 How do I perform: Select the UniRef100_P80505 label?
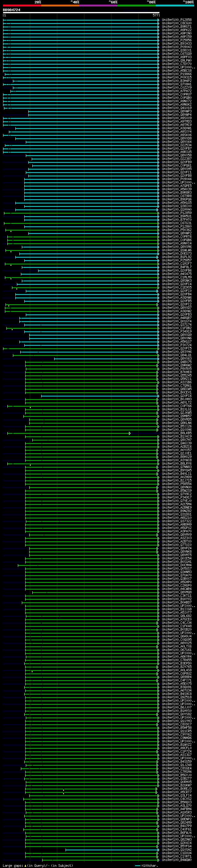[x=177, y=369]
